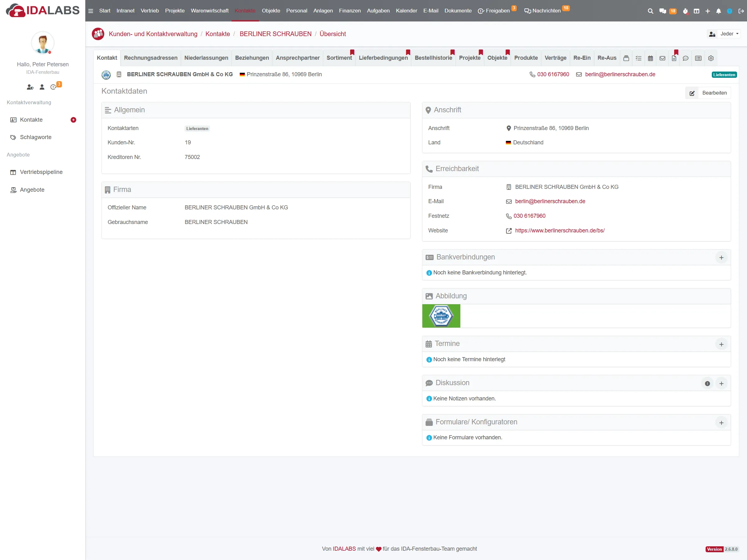Open the speech bubble comments tab icon

point(686,58)
